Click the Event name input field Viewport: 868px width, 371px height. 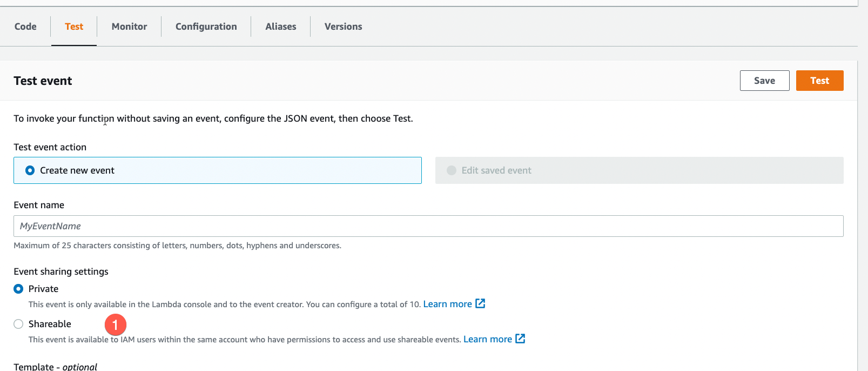point(428,226)
